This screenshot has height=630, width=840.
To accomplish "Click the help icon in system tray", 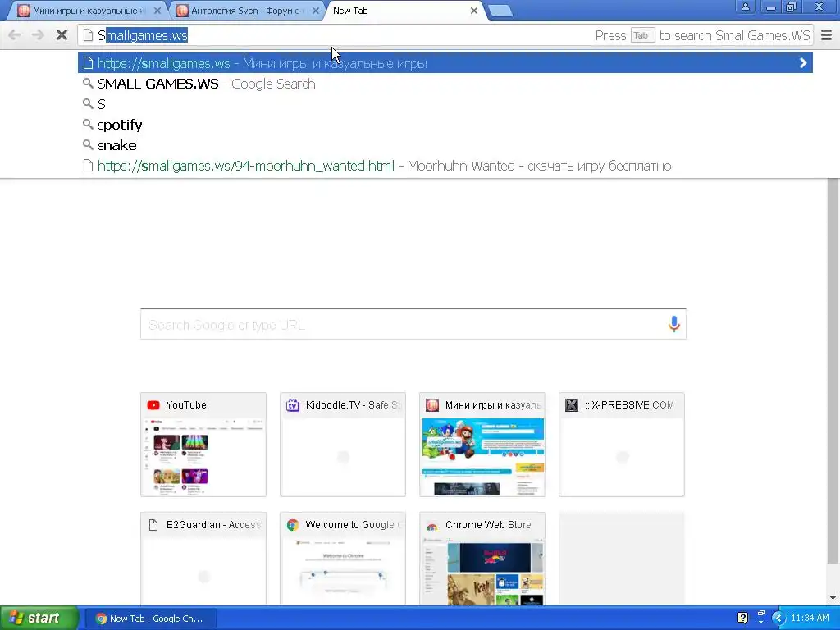I will 742,619.
